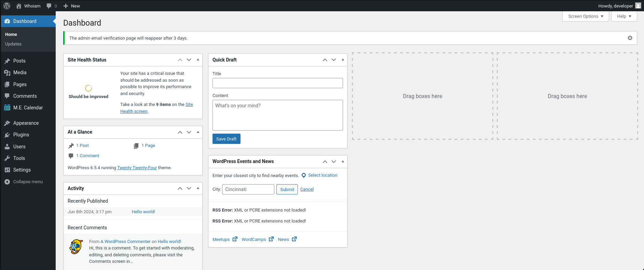This screenshot has width=644, height=270.
Task: Open the News external link
Action: pos(287,240)
